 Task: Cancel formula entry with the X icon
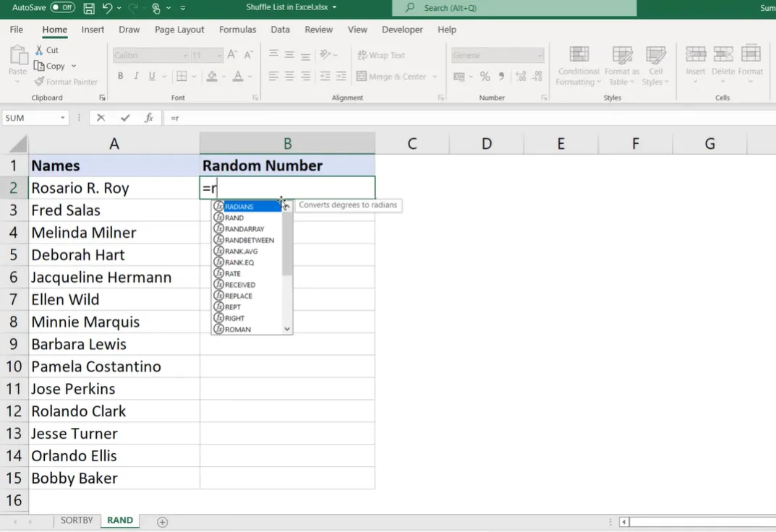(101, 118)
